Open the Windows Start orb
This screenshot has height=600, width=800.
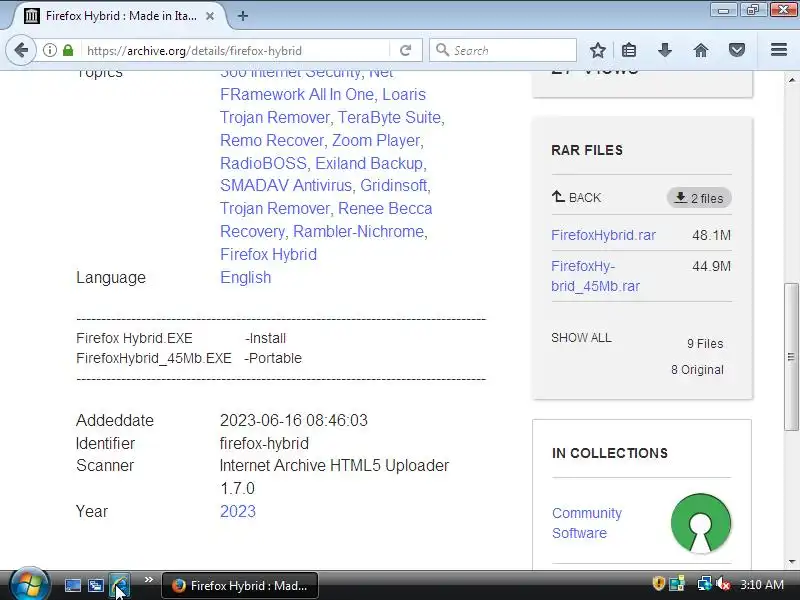pyautogui.click(x=29, y=584)
